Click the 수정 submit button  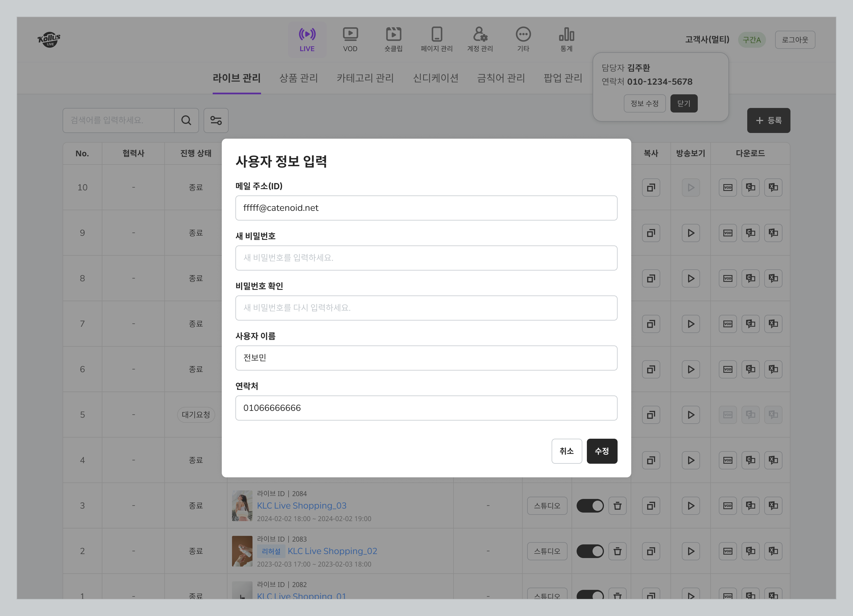pos(602,451)
